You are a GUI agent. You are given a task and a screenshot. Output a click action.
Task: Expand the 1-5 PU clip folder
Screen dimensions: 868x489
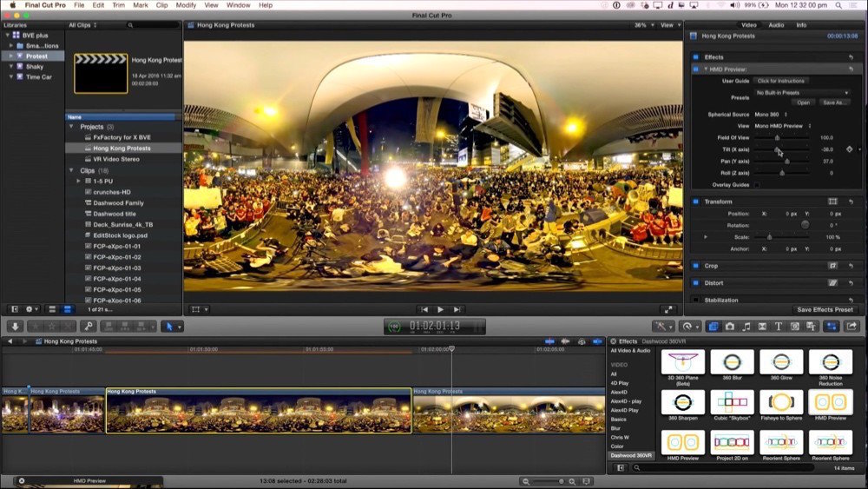79,181
